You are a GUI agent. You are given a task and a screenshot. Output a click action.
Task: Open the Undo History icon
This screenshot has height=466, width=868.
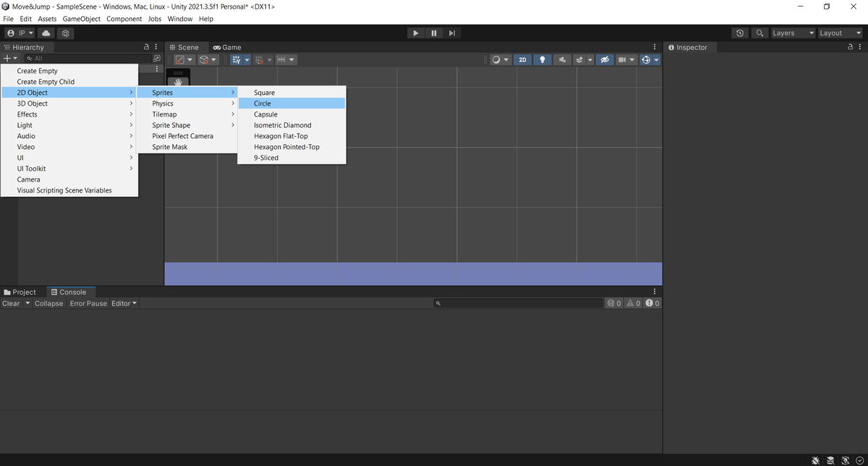(740, 33)
